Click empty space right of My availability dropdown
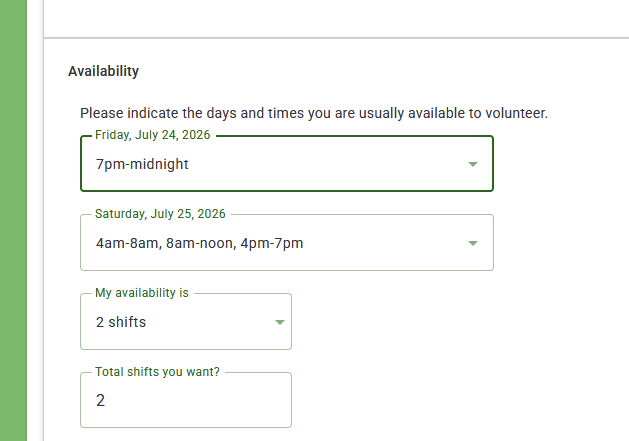The width and height of the screenshot is (629, 441). pos(441,322)
